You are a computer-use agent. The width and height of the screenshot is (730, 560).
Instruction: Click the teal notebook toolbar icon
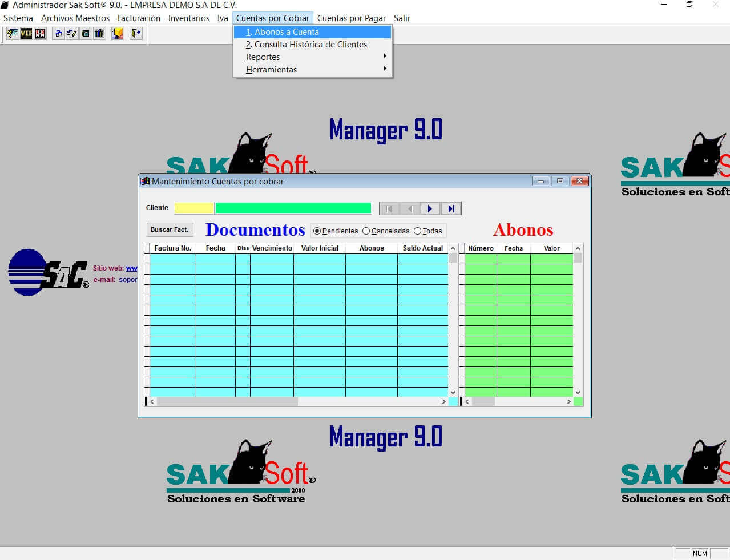(x=86, y=34)
